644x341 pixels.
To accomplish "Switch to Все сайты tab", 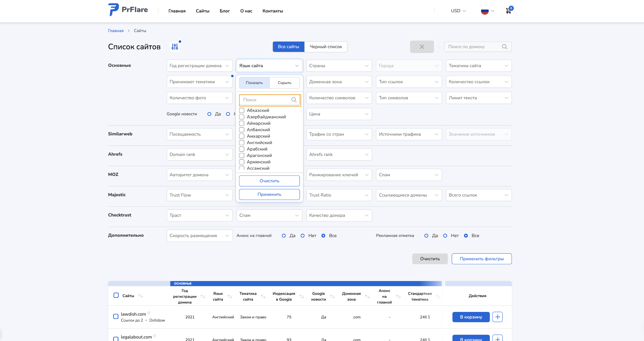I will coord(288,47).
